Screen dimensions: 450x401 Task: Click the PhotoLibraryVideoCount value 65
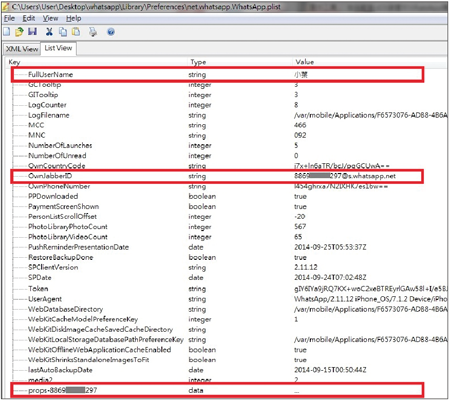tap(298, 237)
